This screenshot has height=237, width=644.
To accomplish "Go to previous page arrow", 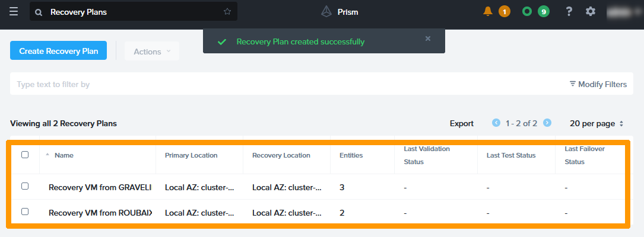I will pos(496,123).
